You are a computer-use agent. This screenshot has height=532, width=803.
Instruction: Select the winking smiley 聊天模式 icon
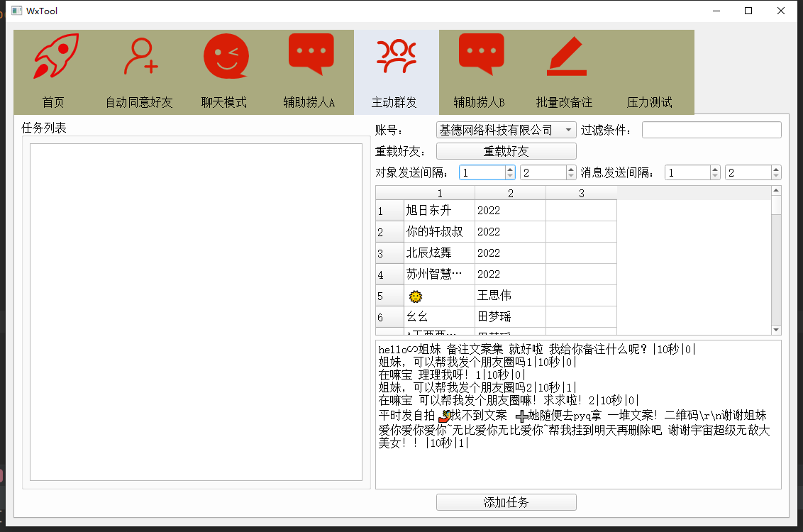point(226,57)
